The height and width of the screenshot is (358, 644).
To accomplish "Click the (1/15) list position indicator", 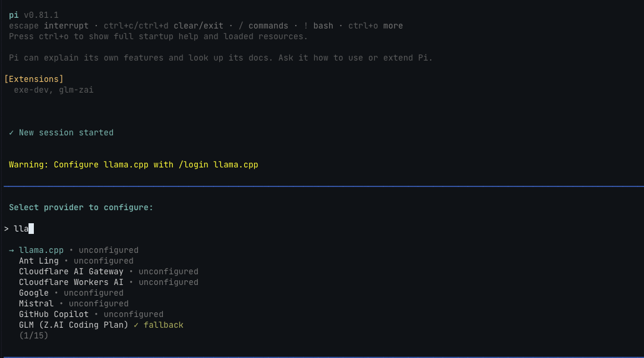I will [34, 335].
